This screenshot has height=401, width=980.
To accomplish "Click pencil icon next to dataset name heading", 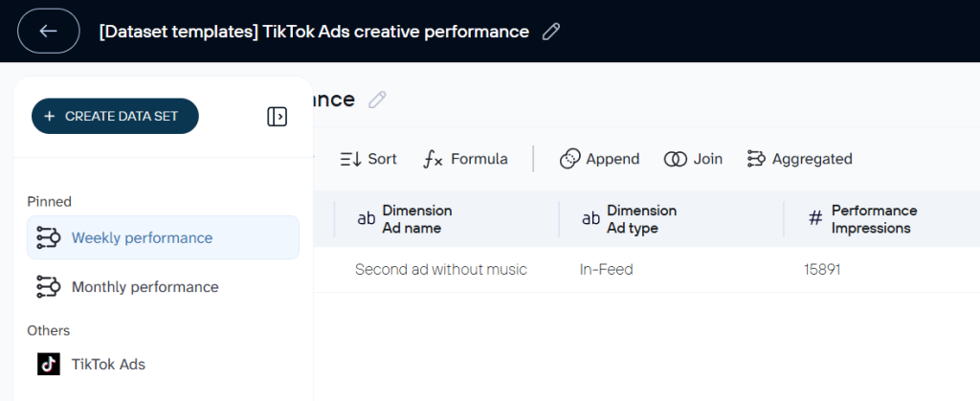I will coord(378,100).
